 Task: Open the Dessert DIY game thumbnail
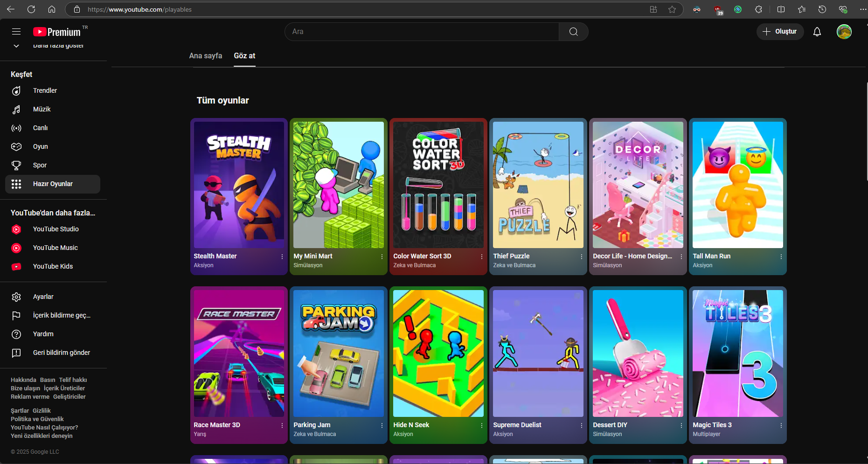[638, 353]
